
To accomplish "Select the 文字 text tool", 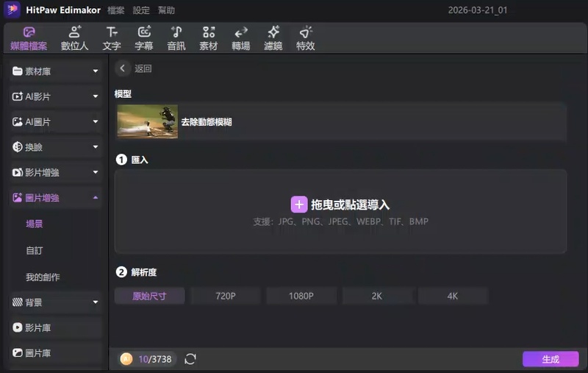I will coord(112,38).
